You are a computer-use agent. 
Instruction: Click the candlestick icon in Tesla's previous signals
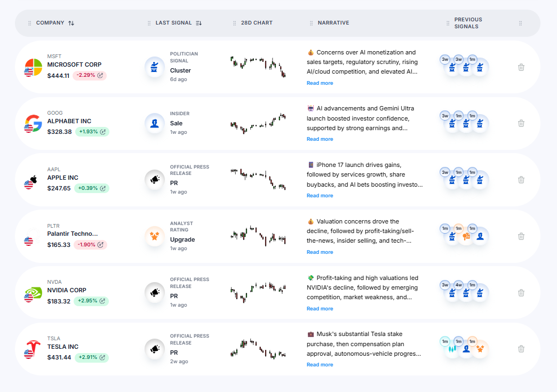[x=452, y=349]
